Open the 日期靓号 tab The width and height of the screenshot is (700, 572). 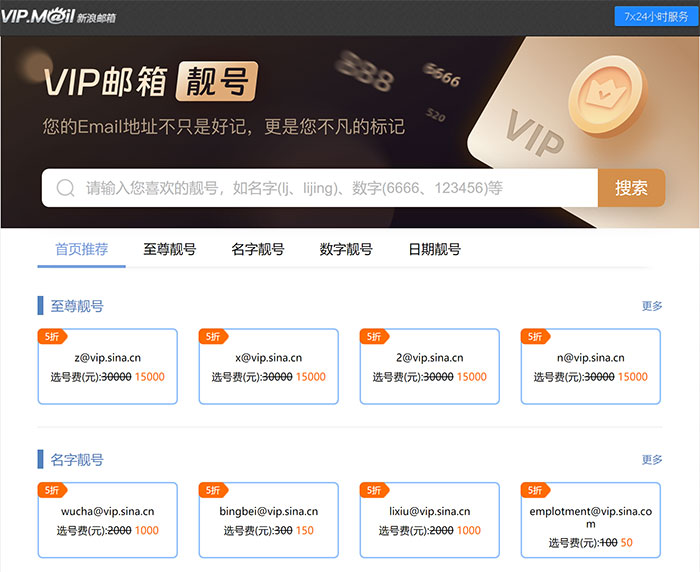click(x=434, y=249)
